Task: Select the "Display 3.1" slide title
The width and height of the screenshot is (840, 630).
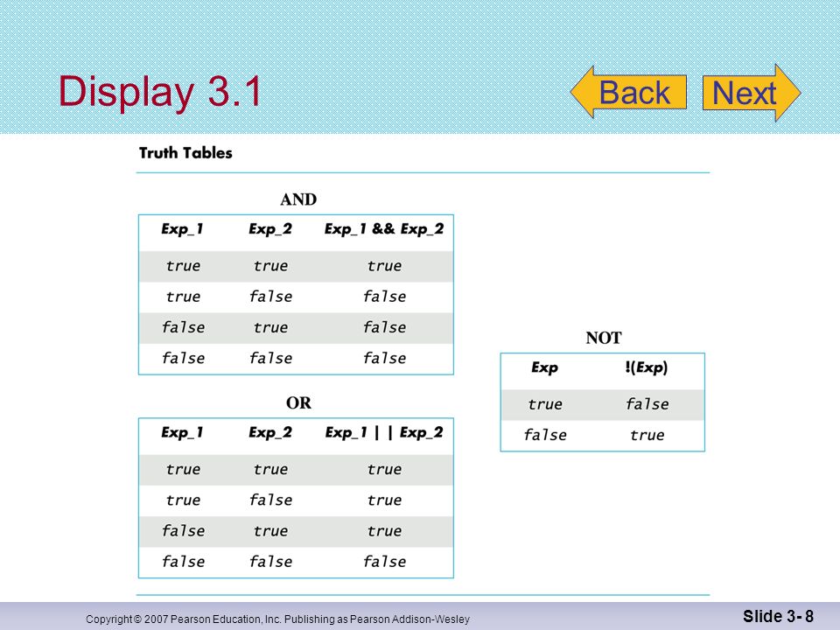Action: click(x=159, y=91)
